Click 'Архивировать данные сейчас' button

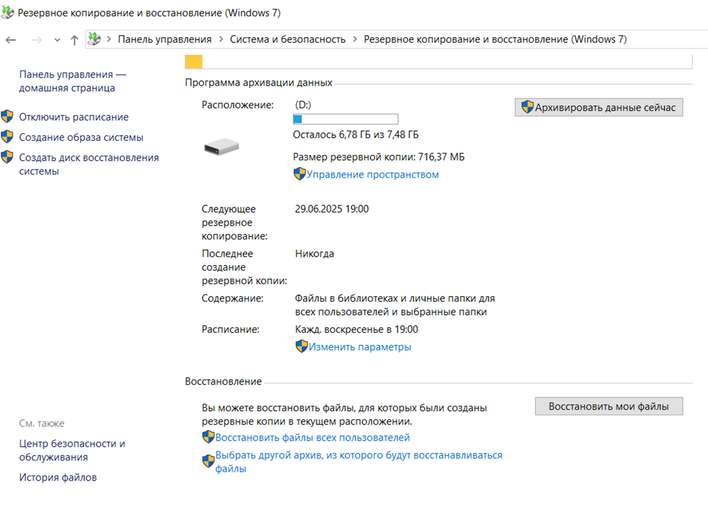point(599,107)
